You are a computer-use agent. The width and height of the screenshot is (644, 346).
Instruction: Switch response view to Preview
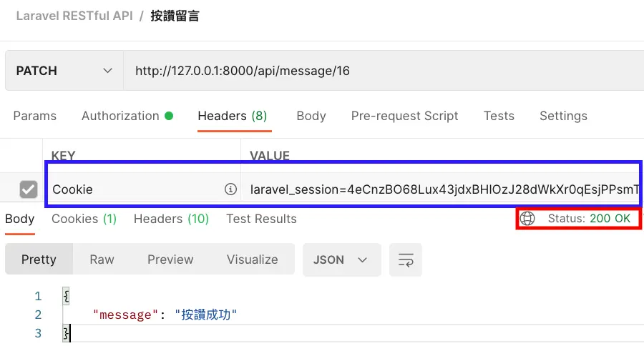(x=170, y=259)
